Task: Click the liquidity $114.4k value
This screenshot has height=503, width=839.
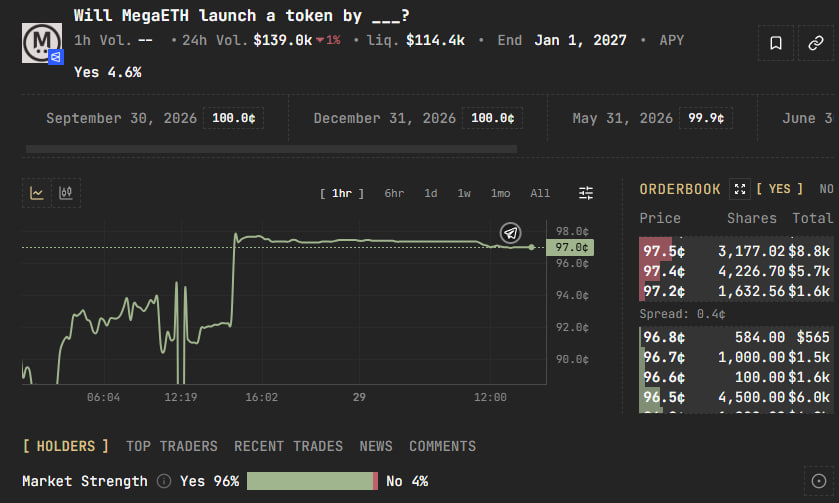Action: (435, 40)
